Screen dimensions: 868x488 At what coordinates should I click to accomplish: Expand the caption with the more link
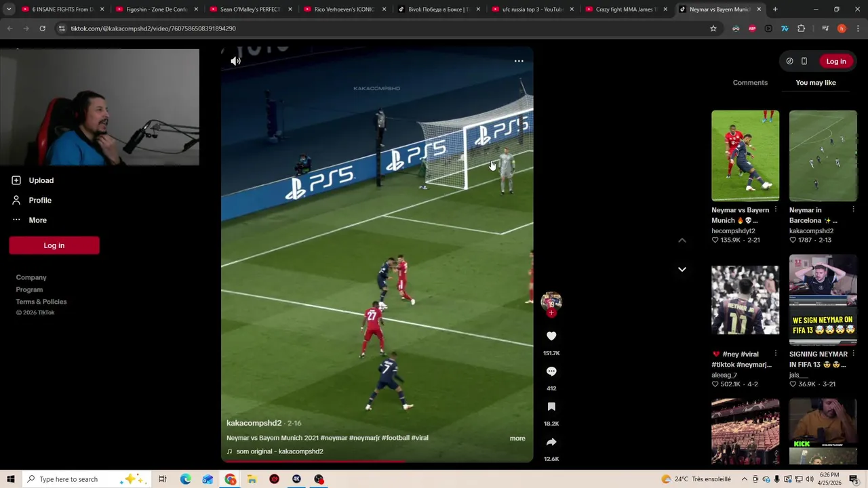(x=517, y=439)
